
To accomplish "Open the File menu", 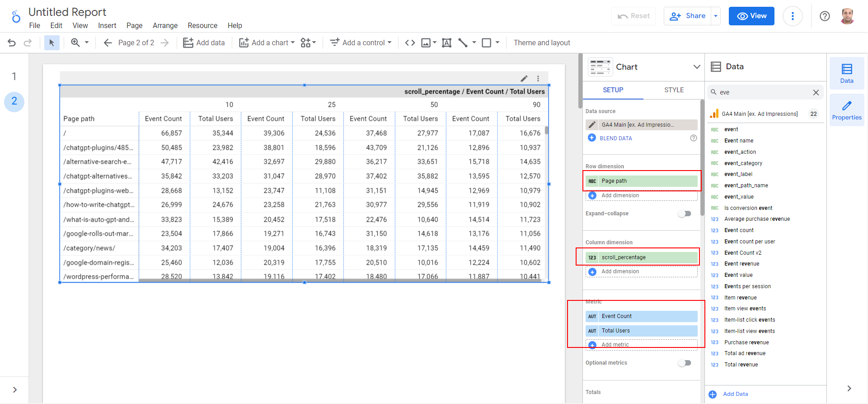I will pyautogui.click(x=34, y=25).
